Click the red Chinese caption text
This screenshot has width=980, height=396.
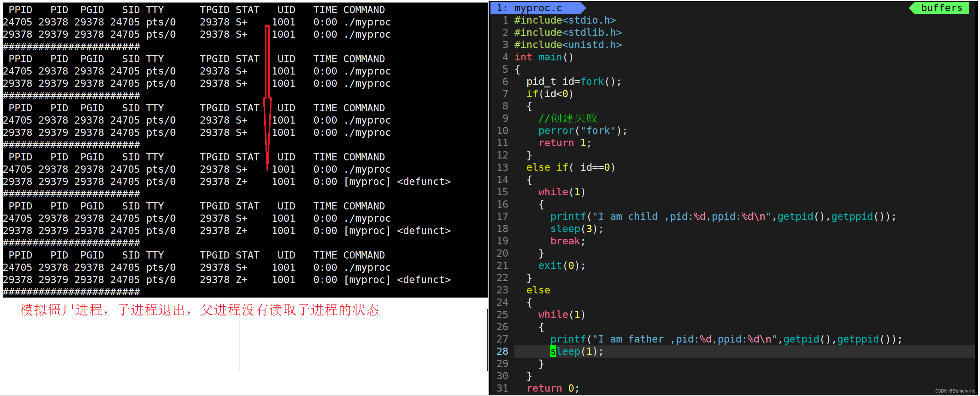pyautogui.click(x=199, y=310)
